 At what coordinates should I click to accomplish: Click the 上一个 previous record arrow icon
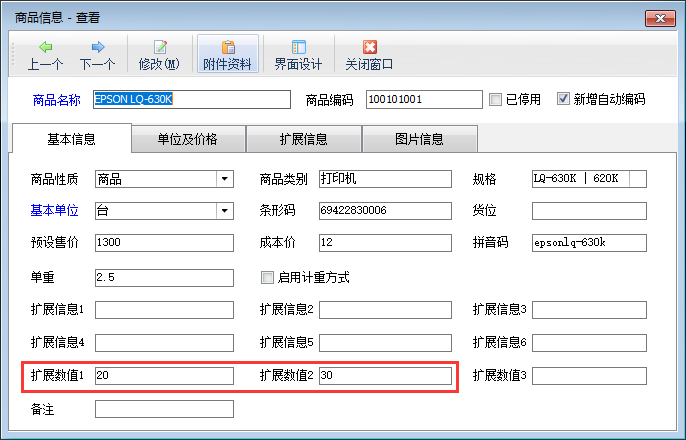coord(45,47)
